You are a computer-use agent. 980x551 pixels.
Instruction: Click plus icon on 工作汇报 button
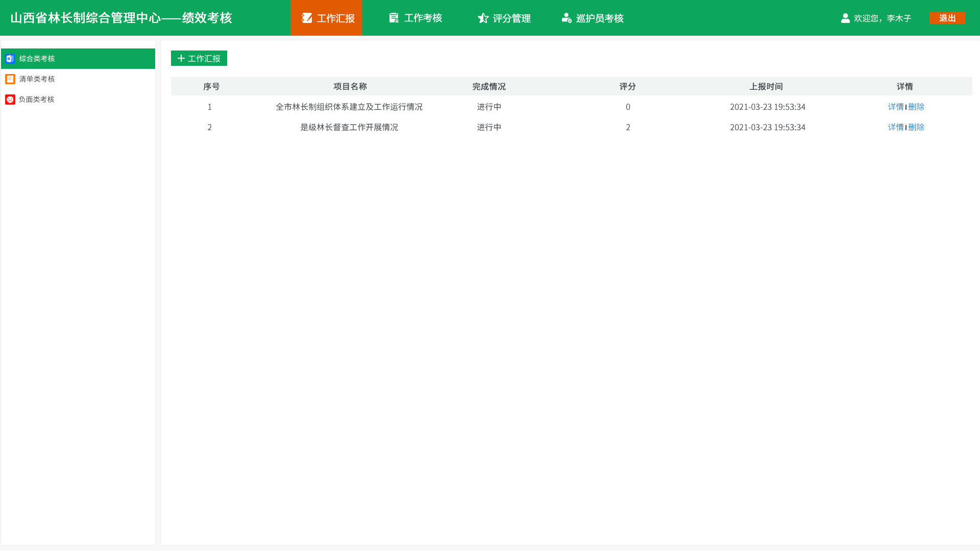[x=181, y=59]
